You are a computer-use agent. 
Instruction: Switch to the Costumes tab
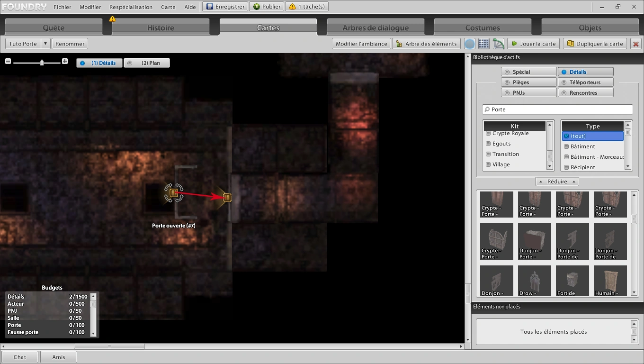coord(483,27)
